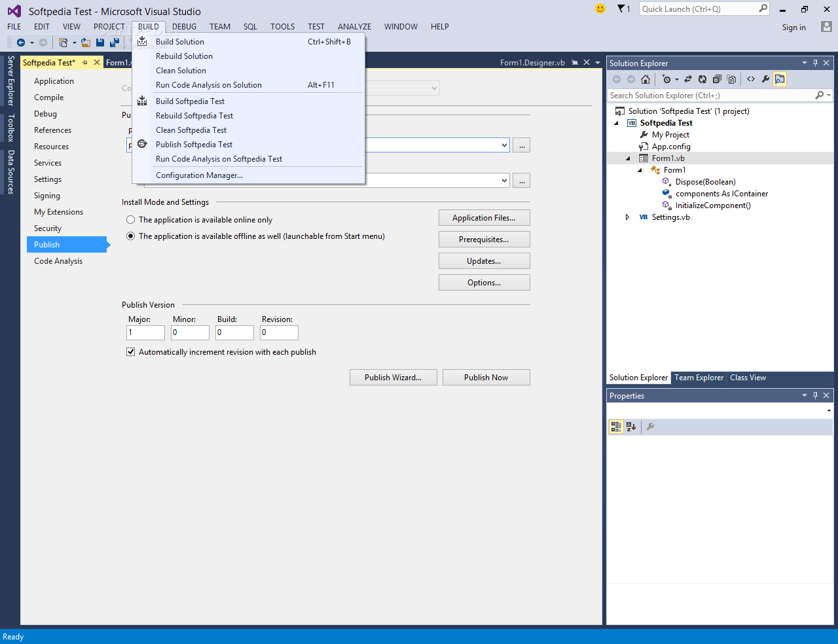The height and width of the screenshot is (644, 838).
Task: Click Sign in link
Action: [x=793, y=27]
